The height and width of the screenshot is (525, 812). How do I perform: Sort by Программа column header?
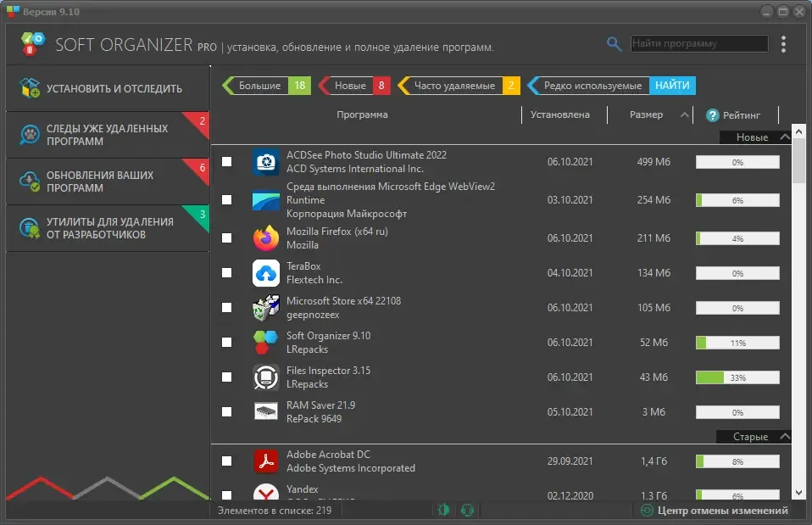(362, 114)
